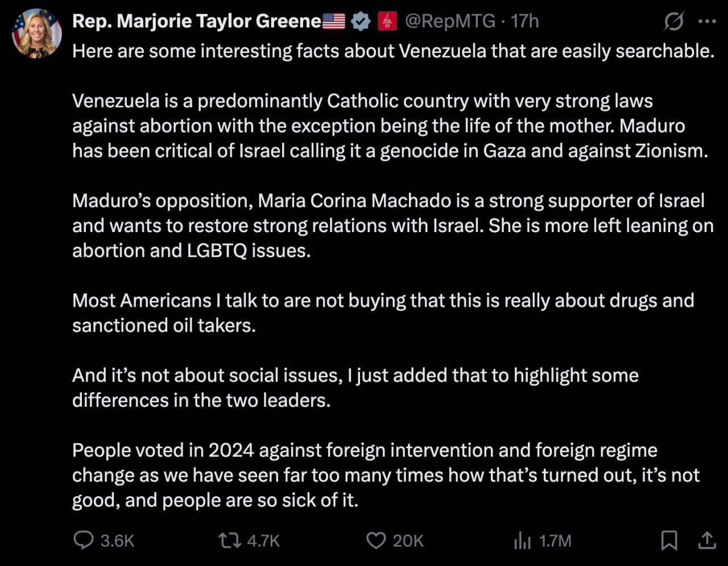728x566 pixels.
Task: Click the 20K likes count
Action: (x=408, y=540)
